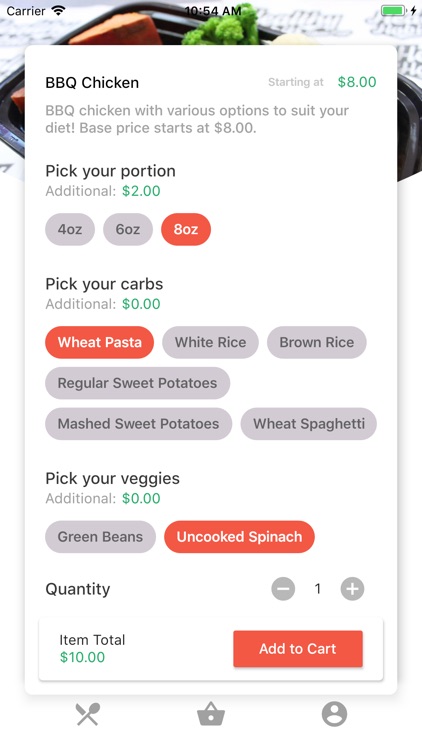Toggle the 8oz portion chip
Image resolution: width=422 pixels, height=750 pixels.
[186, 229]
